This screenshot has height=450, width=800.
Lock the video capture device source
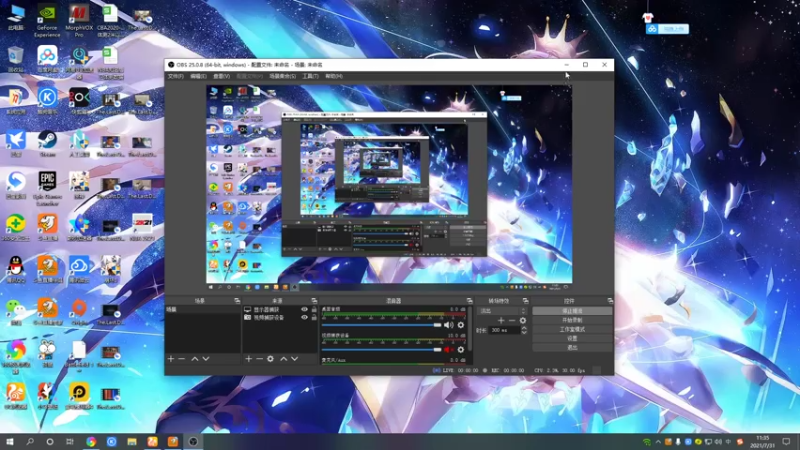coord(314,317)
